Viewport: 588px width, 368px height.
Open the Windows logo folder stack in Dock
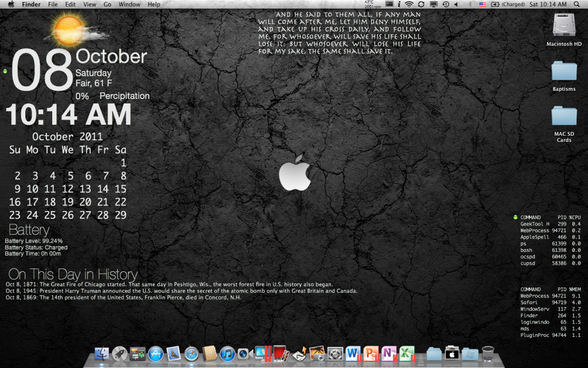(x=470, y=354)
